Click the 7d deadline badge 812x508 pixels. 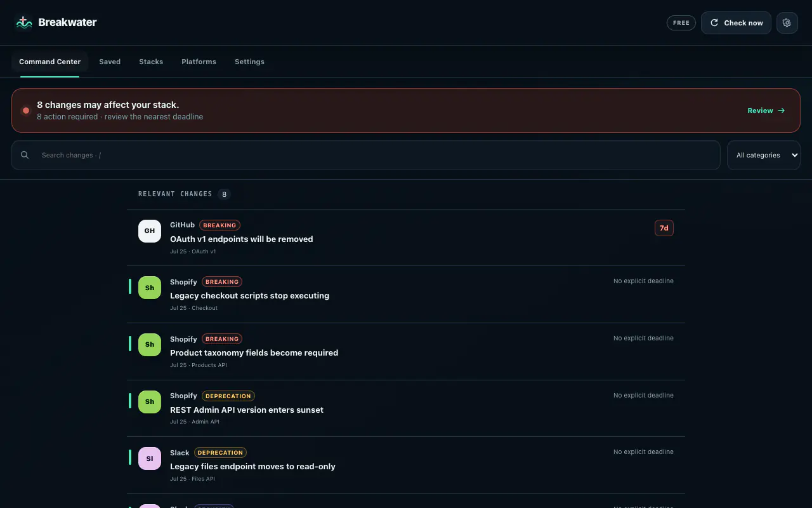tap(664, 228)
